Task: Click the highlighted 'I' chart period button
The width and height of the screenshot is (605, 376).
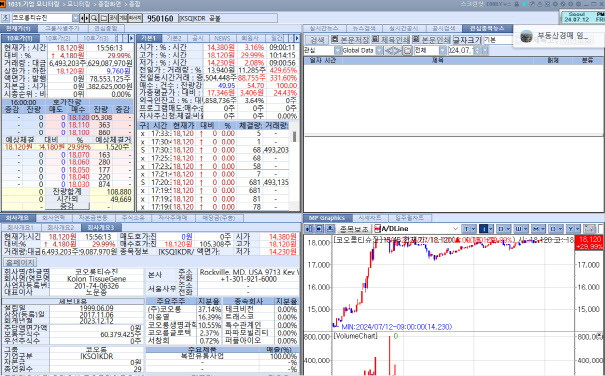Action: click(x=484, y=229)
